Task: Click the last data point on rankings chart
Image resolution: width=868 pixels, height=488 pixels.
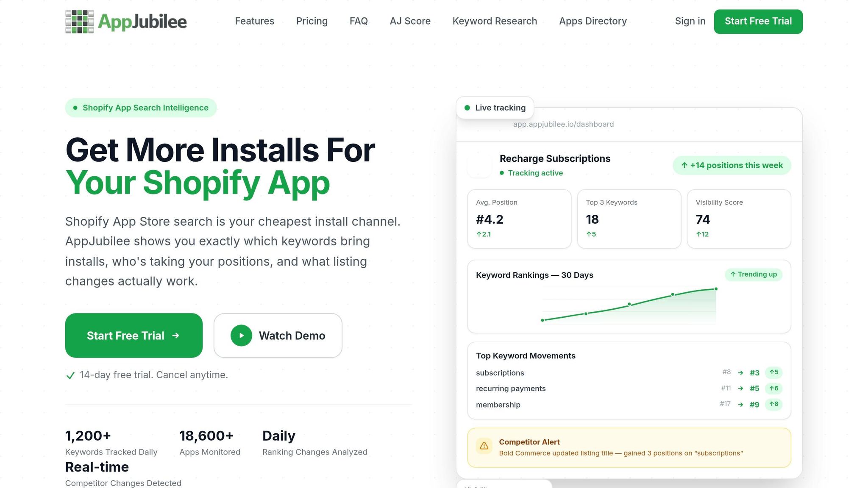Action: pos(716,289)
